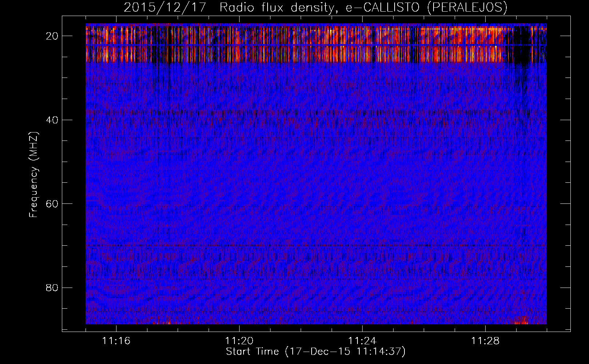
Task: Click the 'Frequency (MHZ)' axis label
Action: point(33,175)
